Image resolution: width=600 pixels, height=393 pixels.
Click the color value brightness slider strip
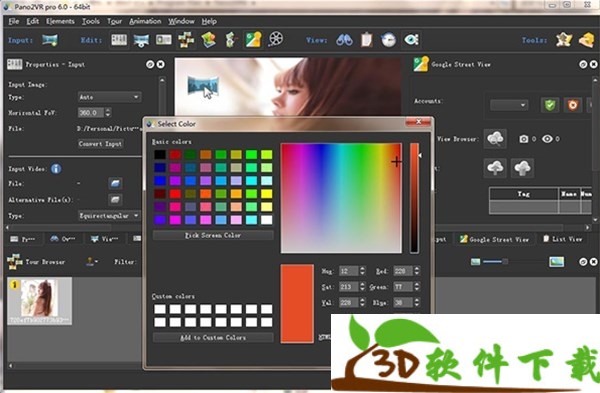click(414, 198)
